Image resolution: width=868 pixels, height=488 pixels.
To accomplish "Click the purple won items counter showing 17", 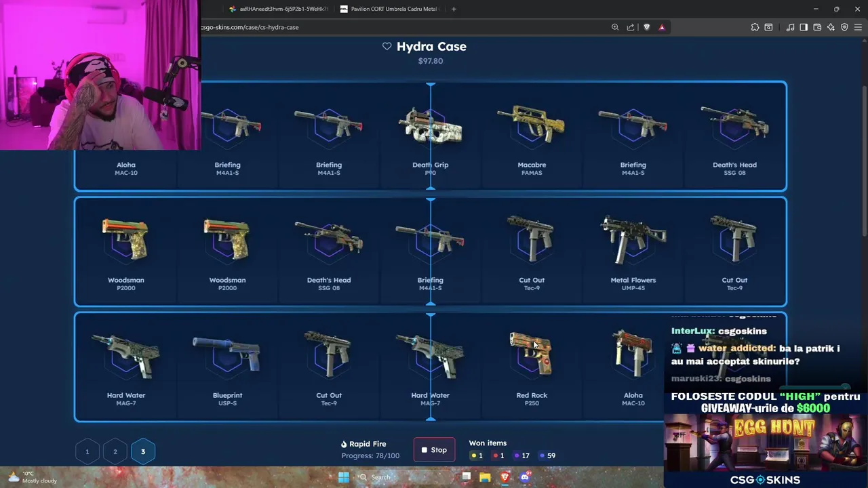I will point(521,455).
